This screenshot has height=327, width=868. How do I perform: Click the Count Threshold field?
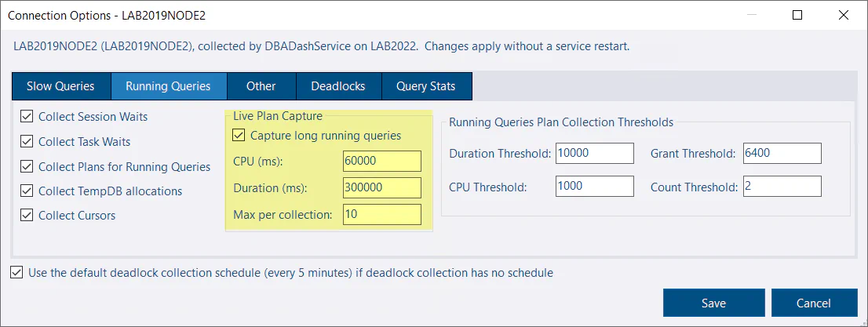coord(782,187)
